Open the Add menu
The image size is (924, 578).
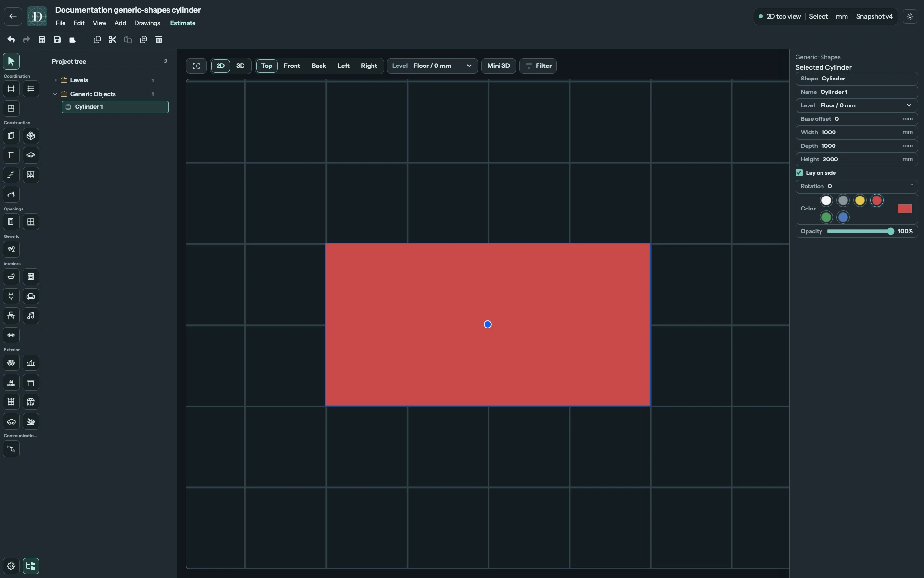[120, 23]
